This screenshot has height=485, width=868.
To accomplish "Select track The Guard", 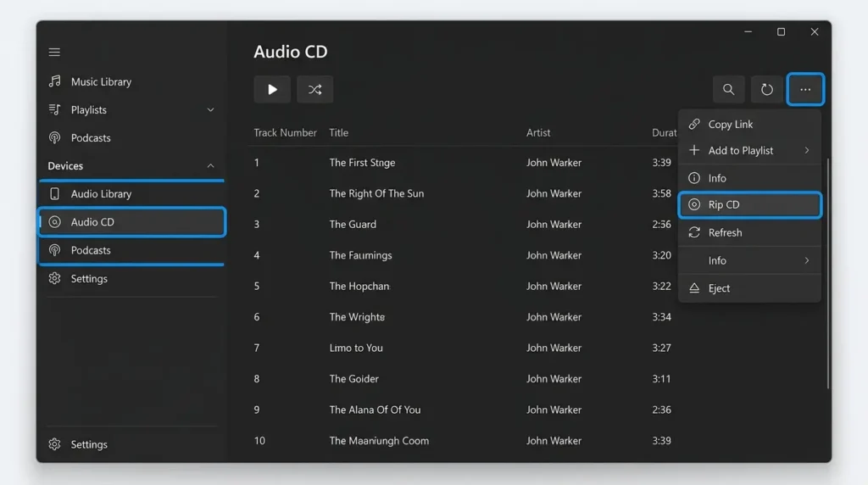I will (353, 224).
